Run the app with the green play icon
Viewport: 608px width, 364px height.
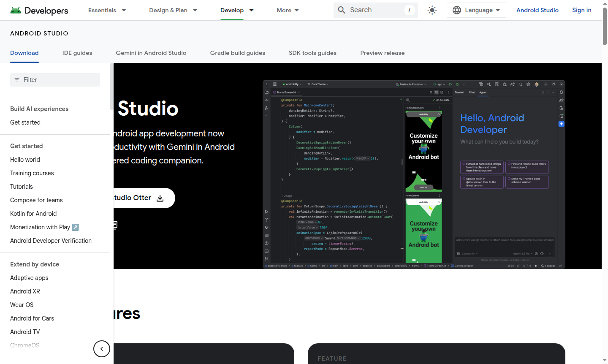[451, 84]
